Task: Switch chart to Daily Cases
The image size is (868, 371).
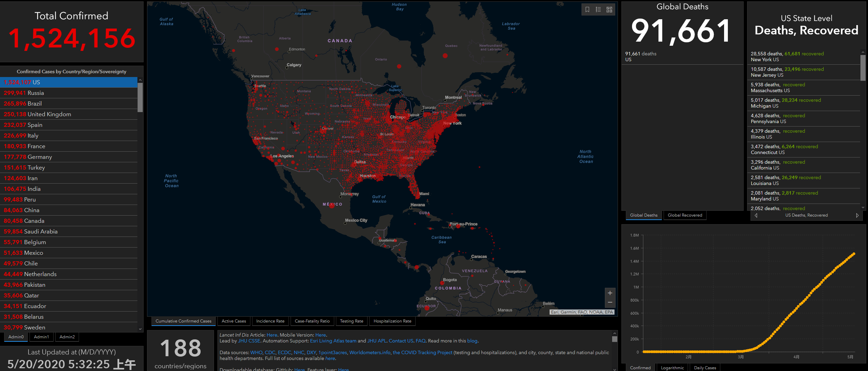Action: point(705,368)
